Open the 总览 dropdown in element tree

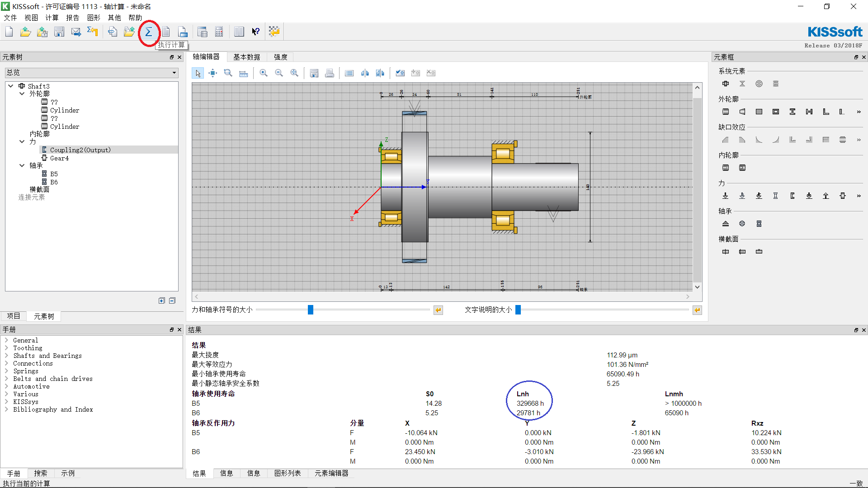click(92, 73)
